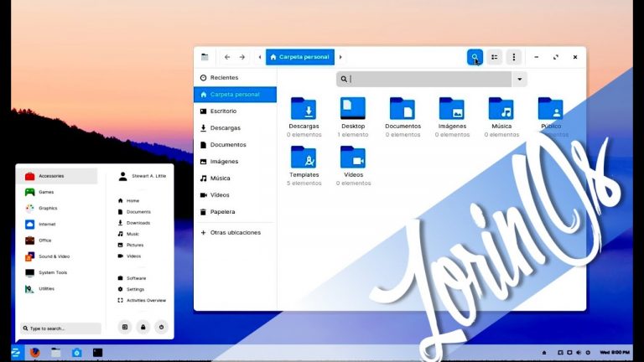Click the file manager icon in header

(x=205, y=57)
